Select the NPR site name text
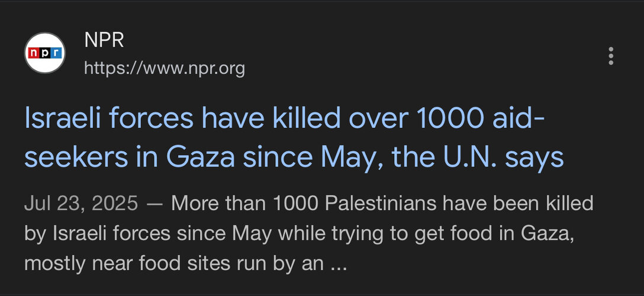This screenshot has height=296, width=644. point(104,41)
